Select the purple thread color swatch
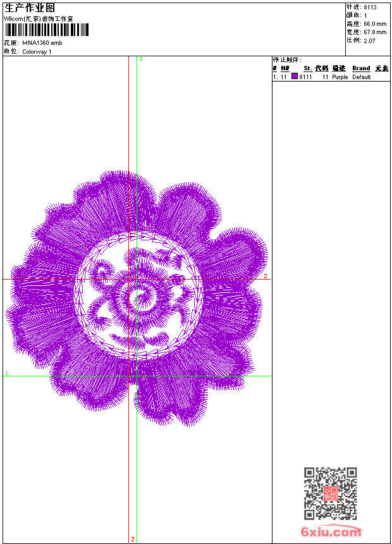 pyautogui.click(x=295, y=77)
